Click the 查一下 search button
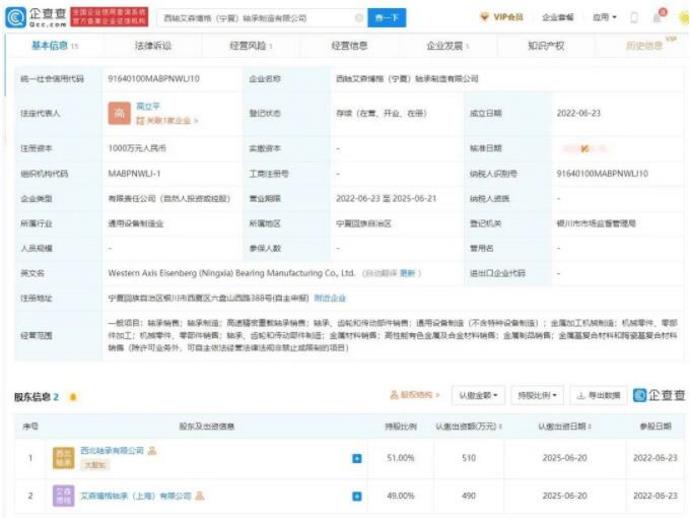This screenshot has height=522, width=690. pos(387,18)
